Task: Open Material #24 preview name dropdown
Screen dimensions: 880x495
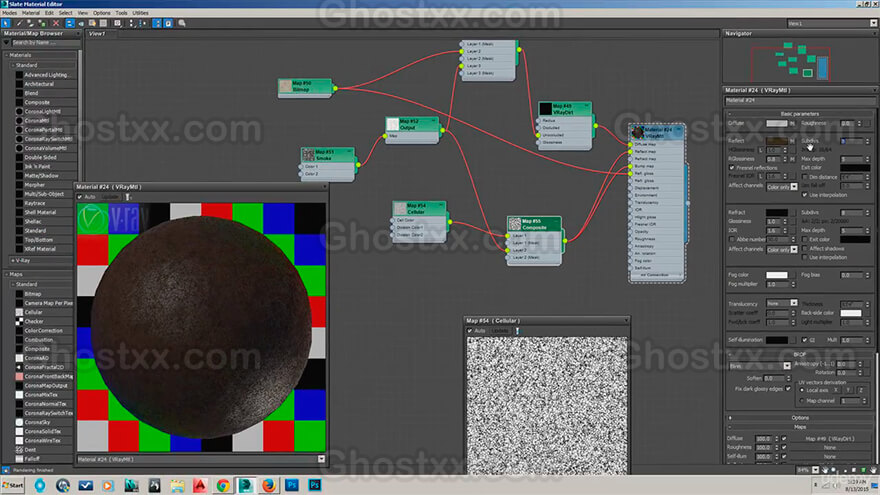Action: pyautogui.click(x=321, y=459)
